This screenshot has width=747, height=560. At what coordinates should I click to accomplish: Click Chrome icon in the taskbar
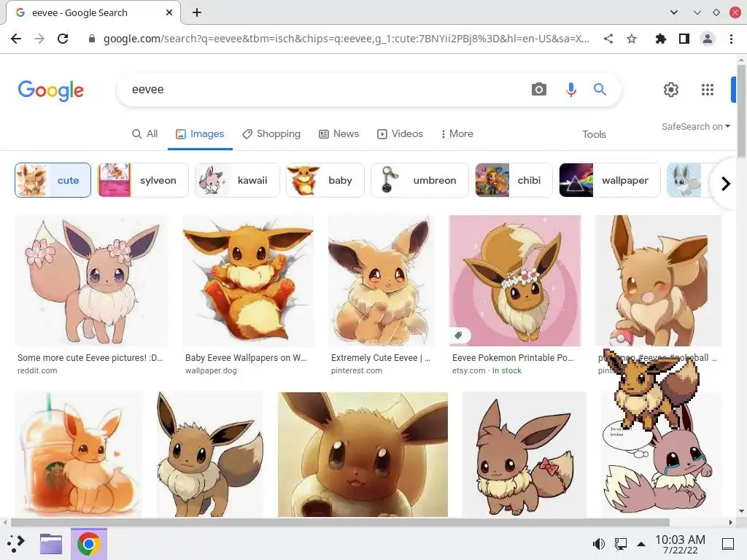click(88, 544)
